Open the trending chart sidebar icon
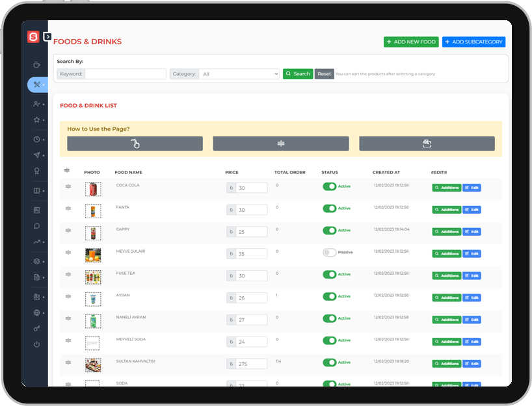The width and height of the screenshot is (532, 406). coord(37,242)
